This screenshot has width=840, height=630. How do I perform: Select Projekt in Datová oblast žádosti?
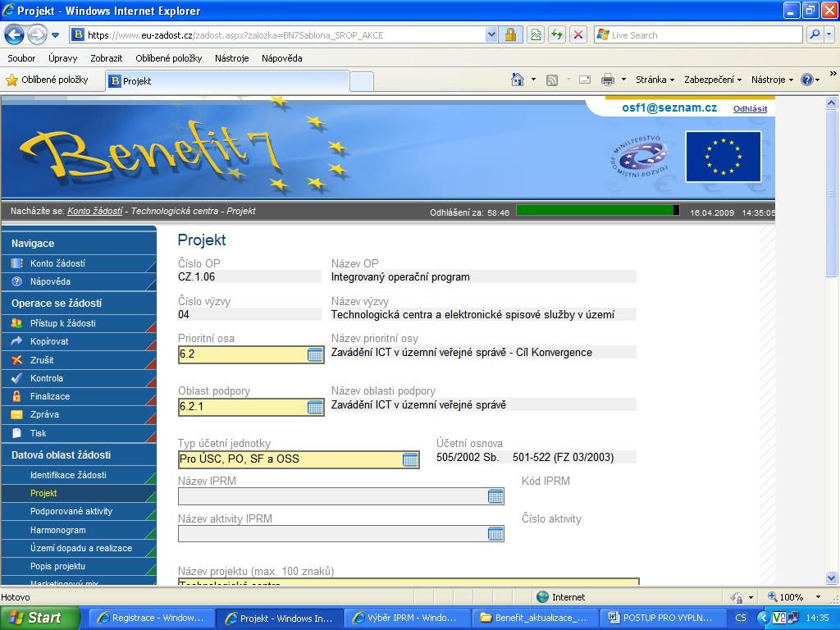79,493
